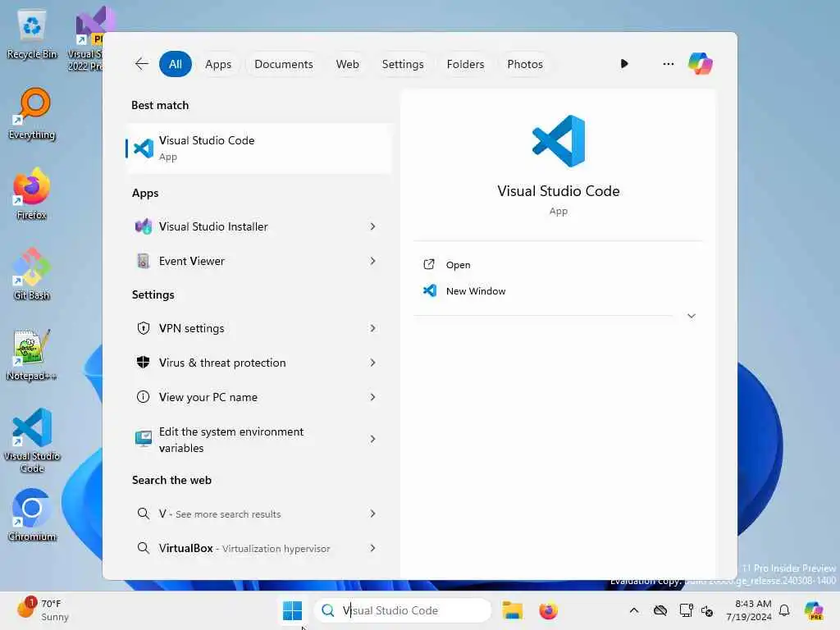Open Firefox desktop shortcut
Image resolution: width=840 pixels, height=630 pixels.
(32, 194)
